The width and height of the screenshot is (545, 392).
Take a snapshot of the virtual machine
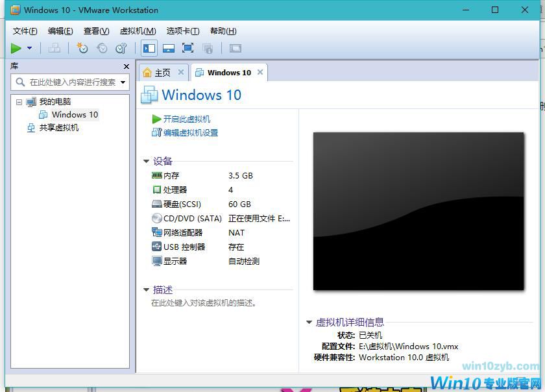tap(82, 48)
